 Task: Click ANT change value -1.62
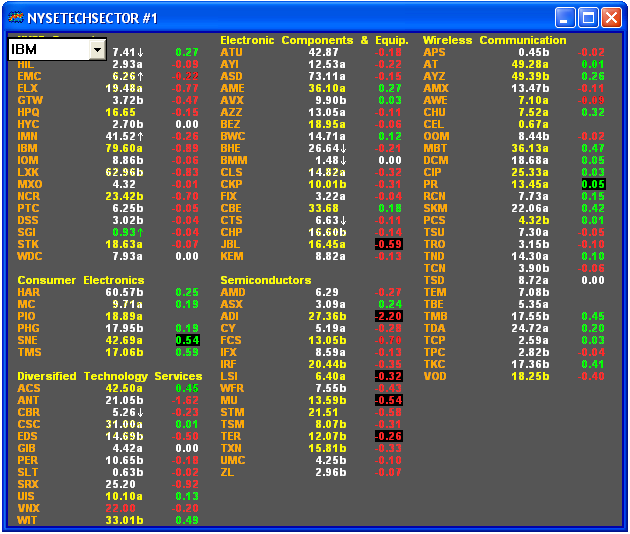click(x=185, y=401)
